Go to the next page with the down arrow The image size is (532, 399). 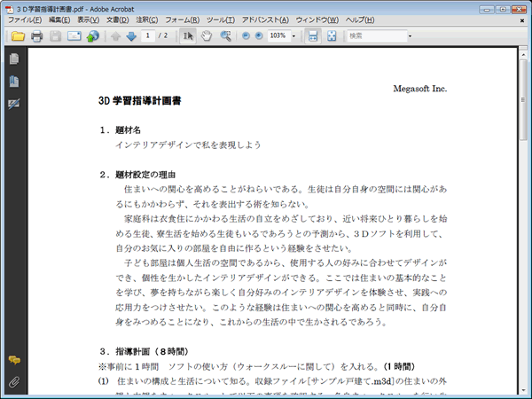point(131,36)
